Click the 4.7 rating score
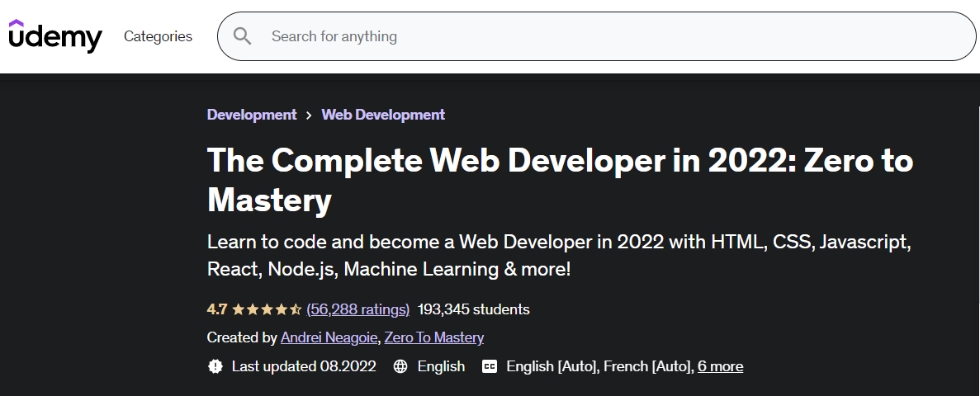The image size is (980, 396). pyautogui.click(x=217, y=309)
